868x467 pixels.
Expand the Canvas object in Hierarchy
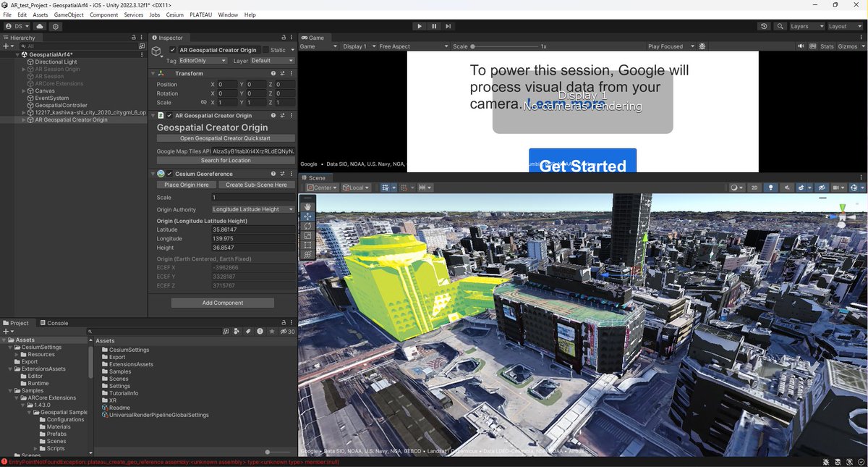23,91
